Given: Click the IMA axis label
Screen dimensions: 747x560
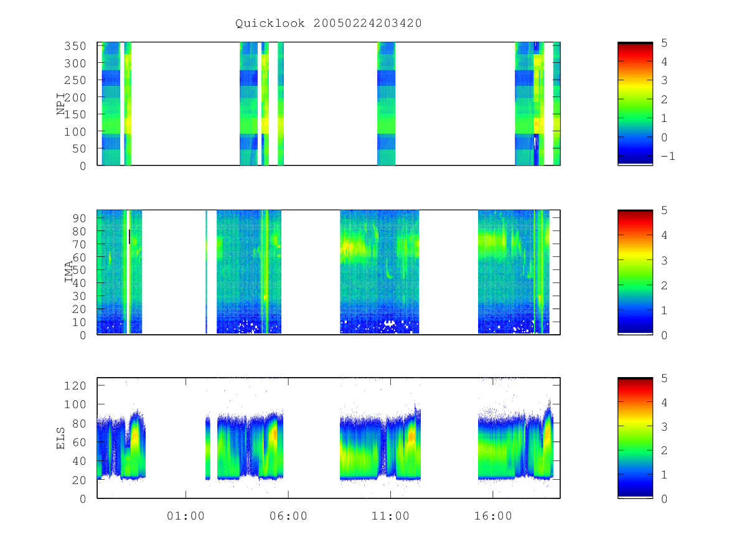Looking at the screenshot, I should tap(68, 272).
